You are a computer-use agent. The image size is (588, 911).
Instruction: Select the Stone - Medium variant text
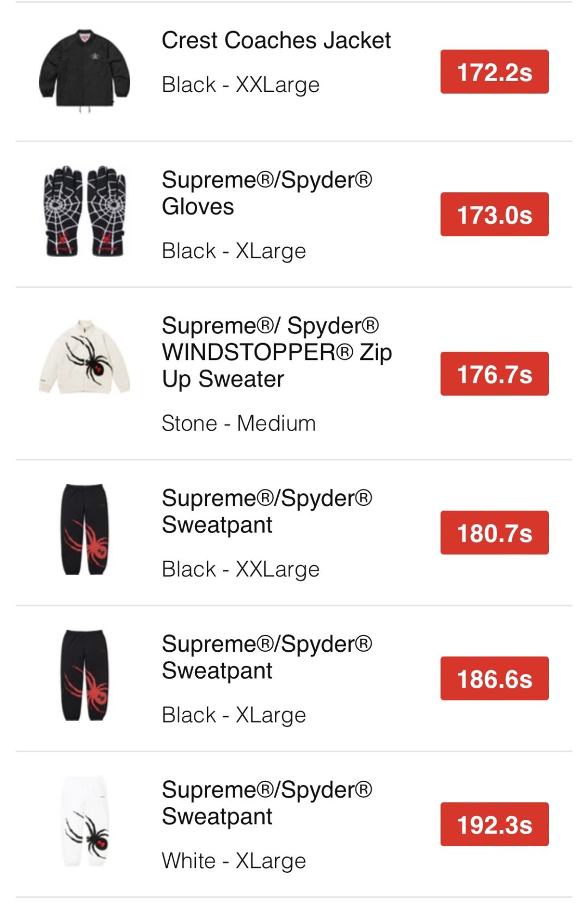238,423
